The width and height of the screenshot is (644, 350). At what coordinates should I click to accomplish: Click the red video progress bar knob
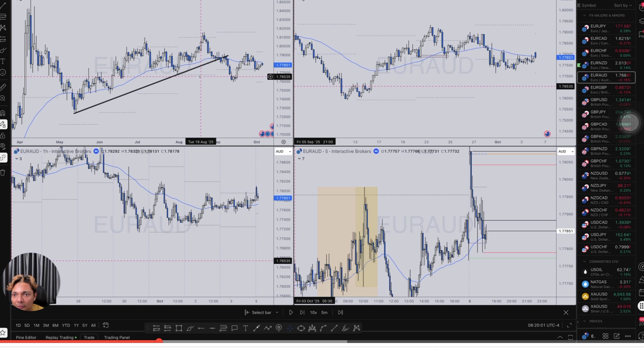tap(159, 341)
